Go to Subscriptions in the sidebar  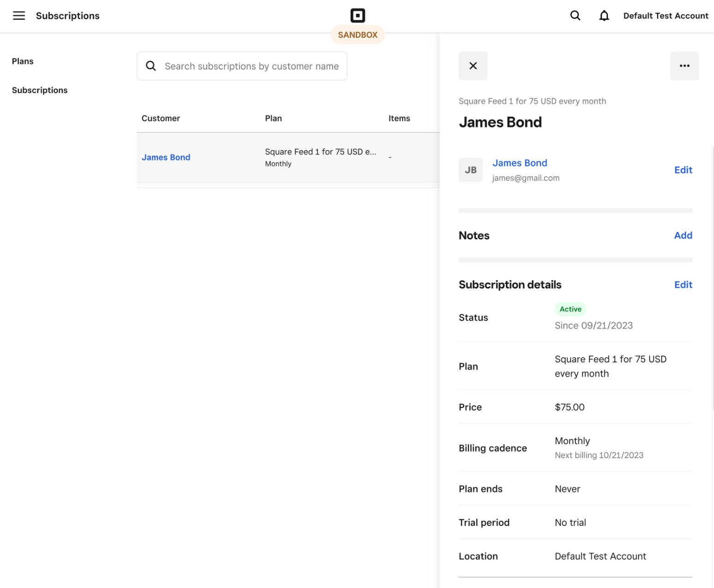[x=40, y=90]
